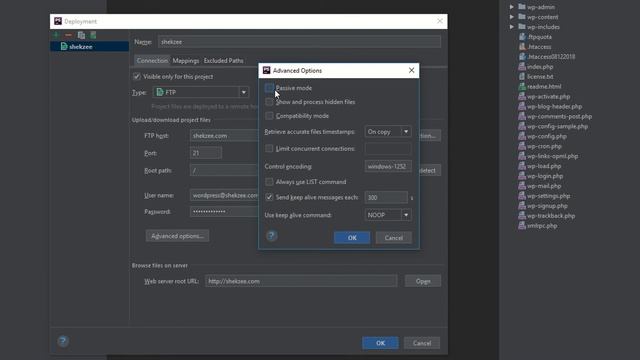The width and height of the screenshot is (640, 360).
Task: Switch to the Connection tab
Action: pos(152,60)
